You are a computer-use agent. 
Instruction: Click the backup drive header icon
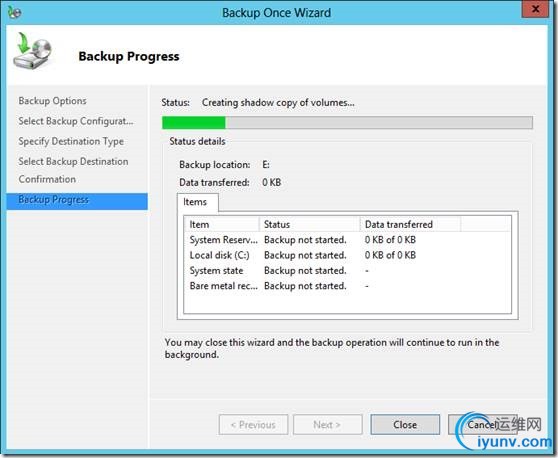coord(32,51)
